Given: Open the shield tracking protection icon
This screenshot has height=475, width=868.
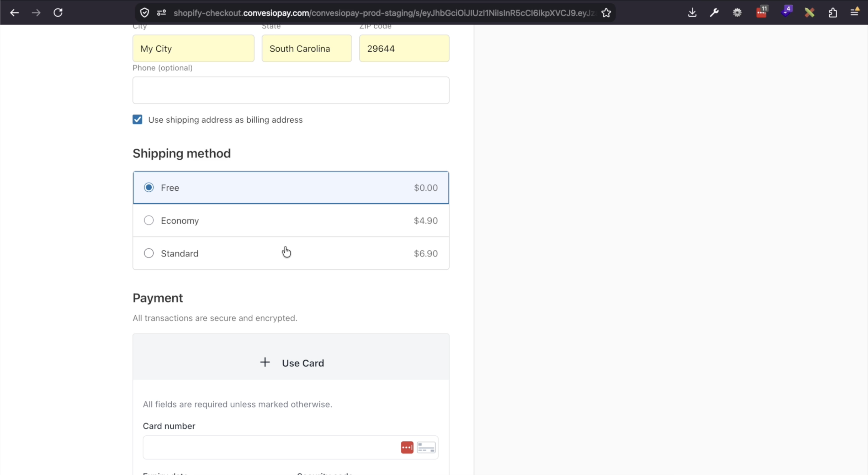Looking at the screenshot, I should pos(145,13).
